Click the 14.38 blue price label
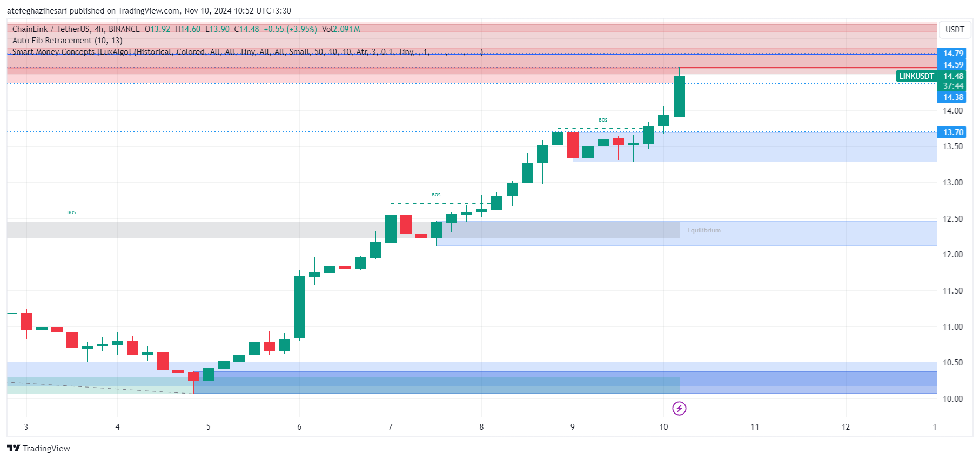 [953, 97]
